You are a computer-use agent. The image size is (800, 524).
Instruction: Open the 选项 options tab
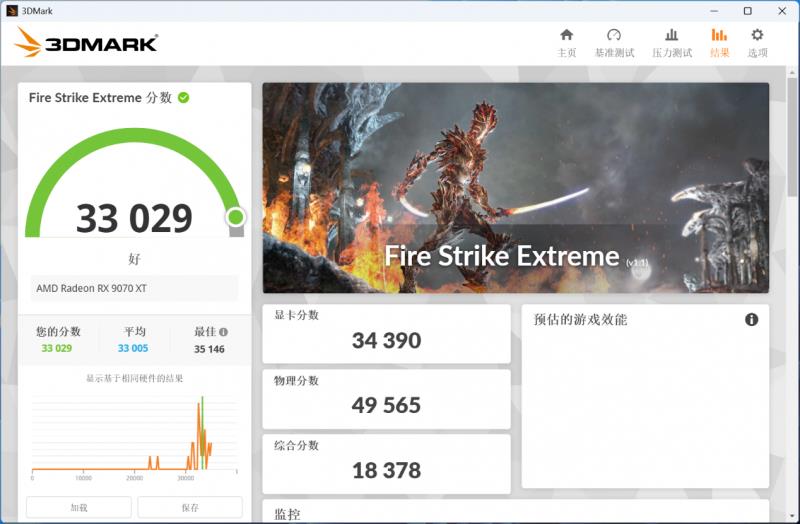point(757,43)
